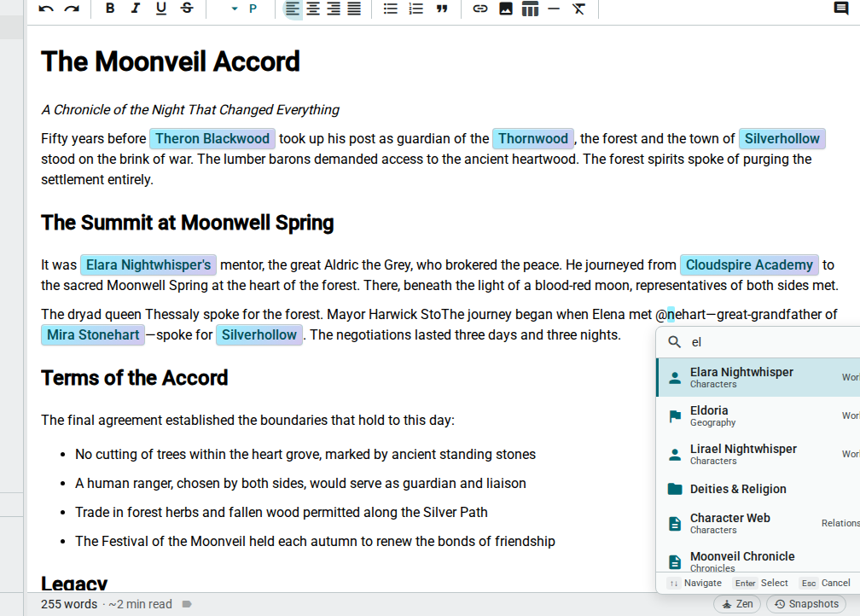
Task: Click the Lirael Nightwhisper person icon
Action: pos(675,455)
